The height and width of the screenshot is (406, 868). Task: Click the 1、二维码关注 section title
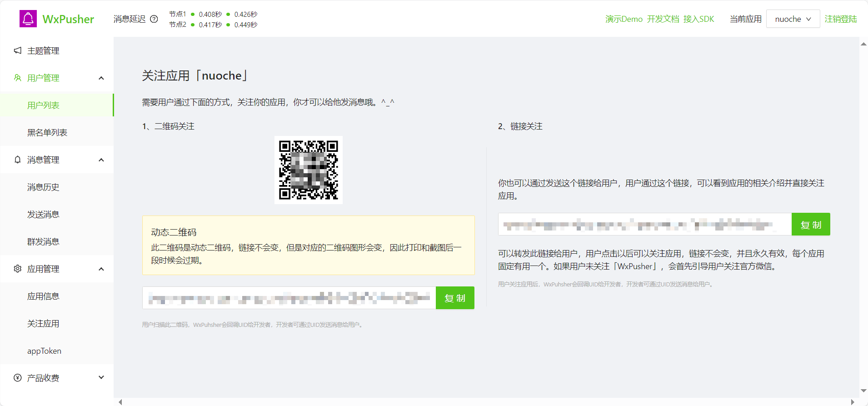pyautogui.click(x=168, y=126)
